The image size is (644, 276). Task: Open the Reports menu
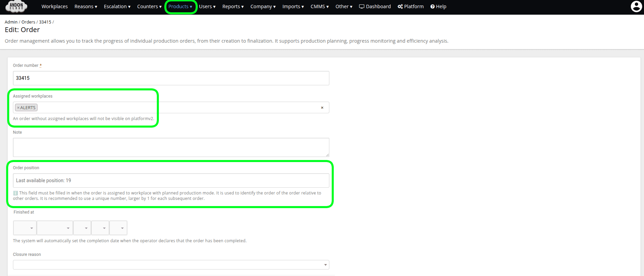pyautogui.click(x=233, y=6)
